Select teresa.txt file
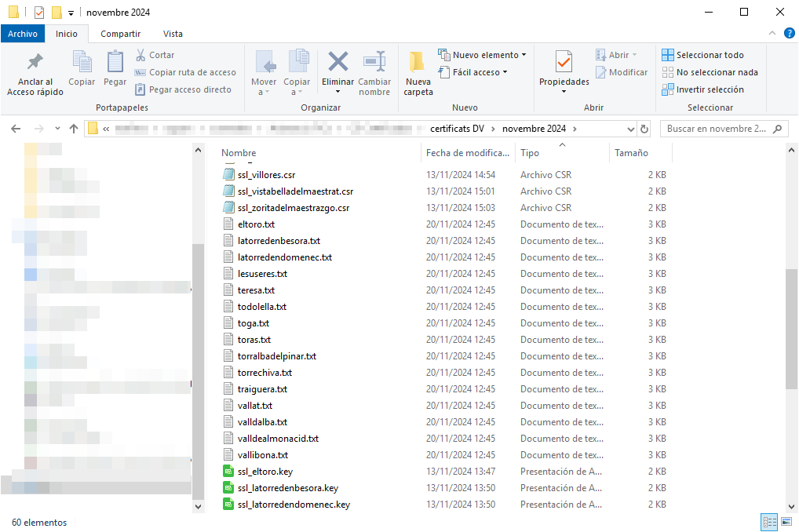 pyautogui.click(x=256, y=290)
